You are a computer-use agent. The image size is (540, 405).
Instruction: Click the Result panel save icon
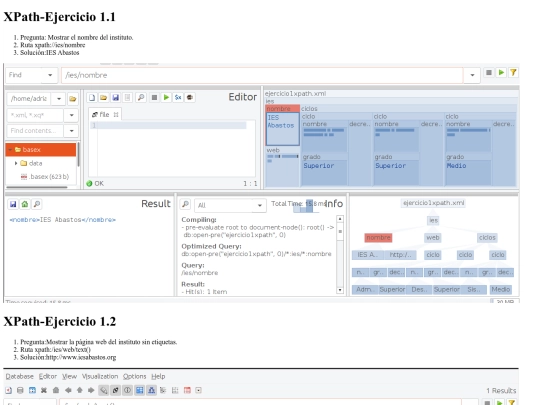pyautogui.click(x=13, y=204)
